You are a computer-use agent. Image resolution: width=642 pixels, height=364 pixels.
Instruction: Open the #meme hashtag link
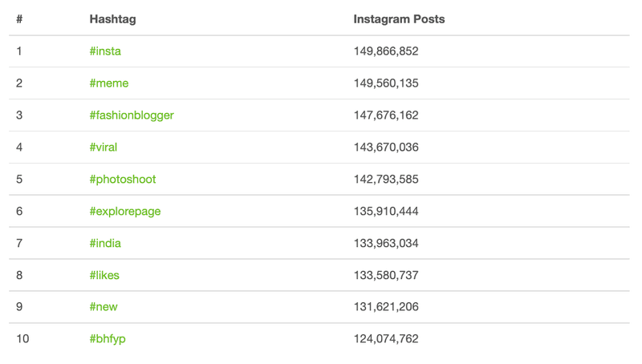tap(109, 83)
